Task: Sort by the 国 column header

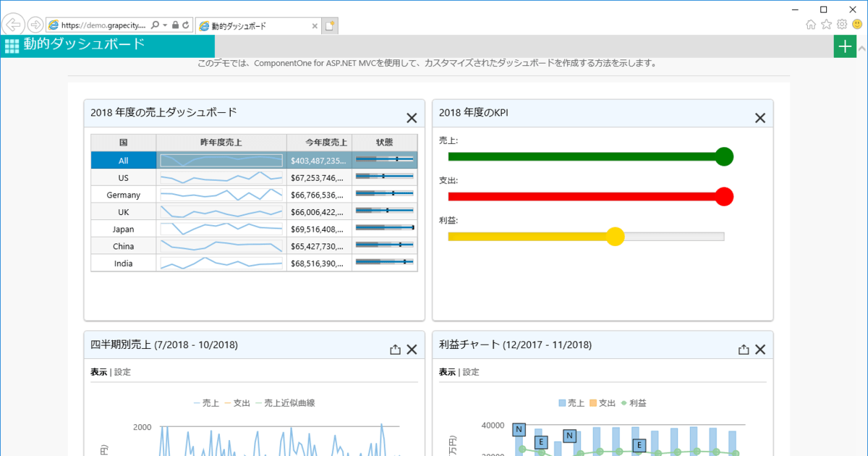Action: click(124, 143)
